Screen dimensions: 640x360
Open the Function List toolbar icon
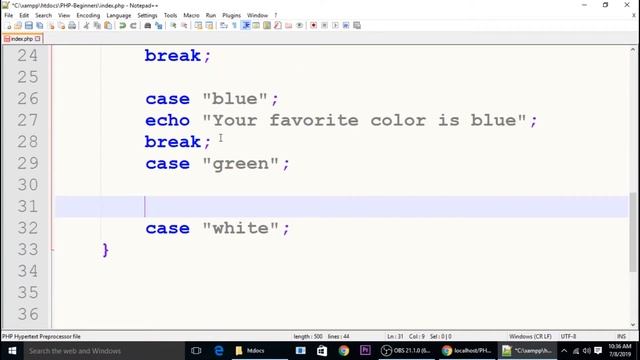pos(278,26)
